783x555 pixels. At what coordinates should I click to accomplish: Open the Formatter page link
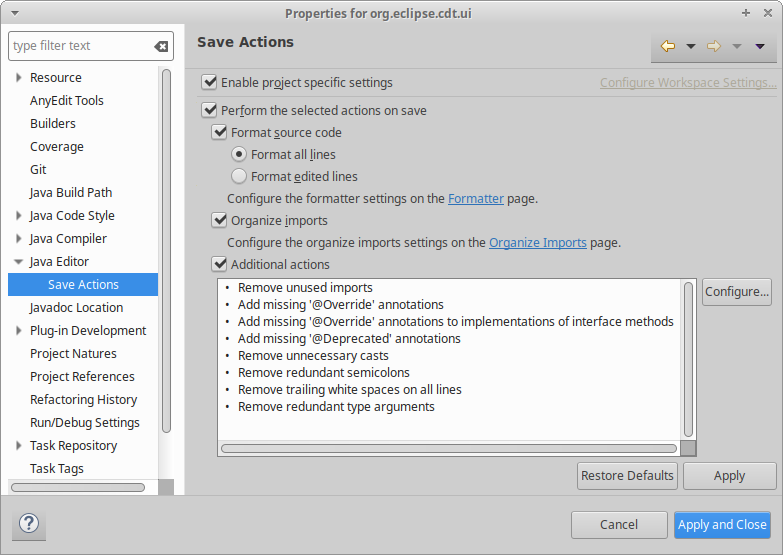[476, 198]
